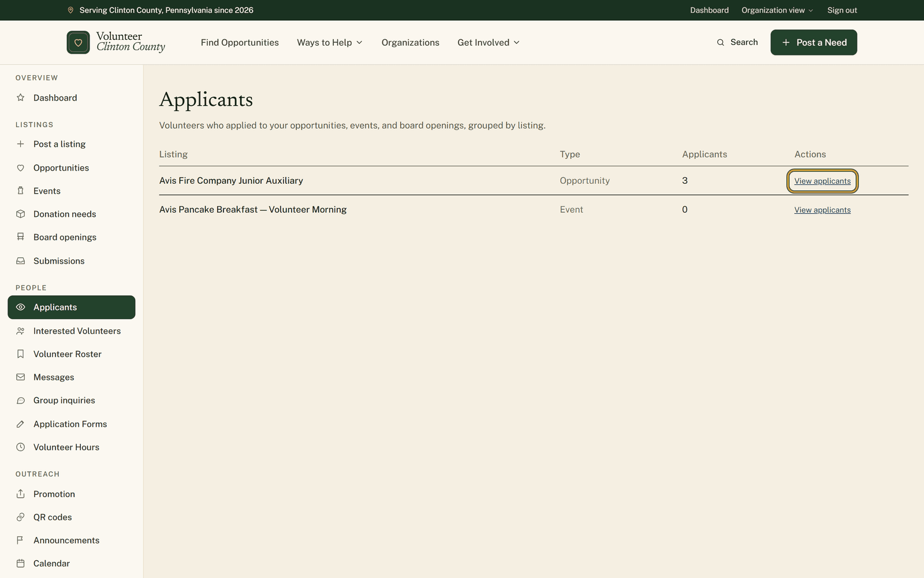Click the Post a Need button
The height and width of the screenshot is (578, 924).
(x=814, y=42)
